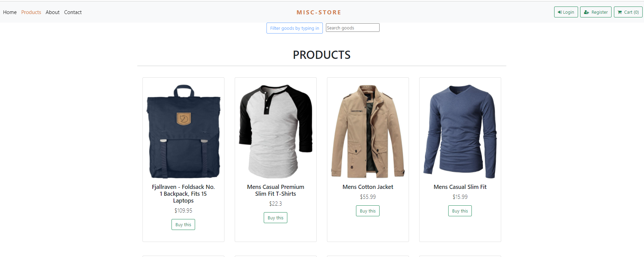
Task: Buy the Fjallraven Foldsack backpack
Action: (x=183, y=224)
